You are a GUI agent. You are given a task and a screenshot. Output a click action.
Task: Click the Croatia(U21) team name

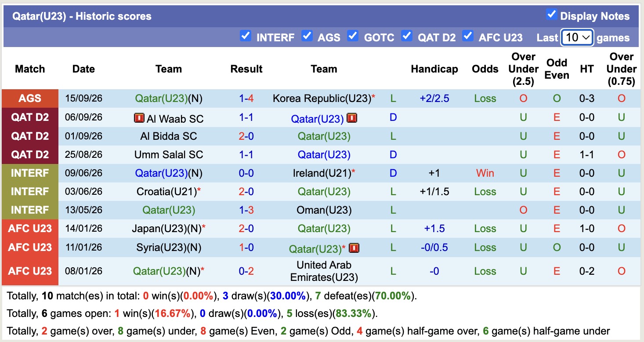click(x=166, y=192)
